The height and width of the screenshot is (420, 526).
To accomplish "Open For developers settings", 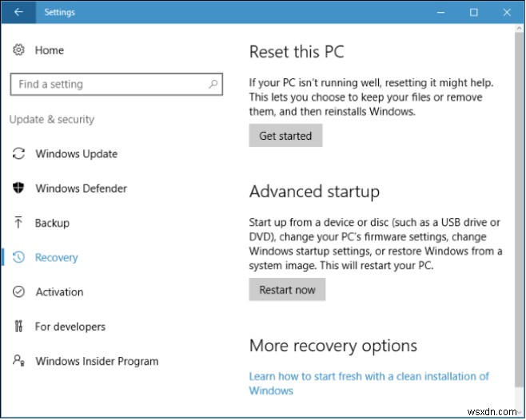I will 70,327.
